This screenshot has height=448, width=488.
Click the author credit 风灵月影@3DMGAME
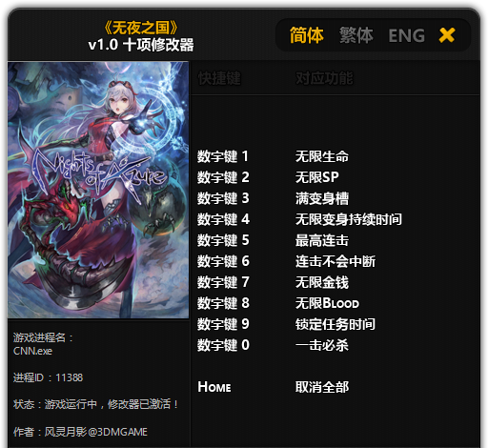95,432
